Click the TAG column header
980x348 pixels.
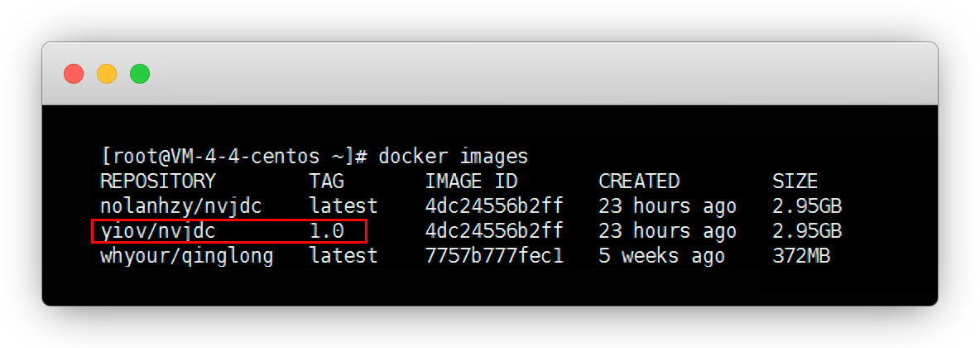point(326,181)
